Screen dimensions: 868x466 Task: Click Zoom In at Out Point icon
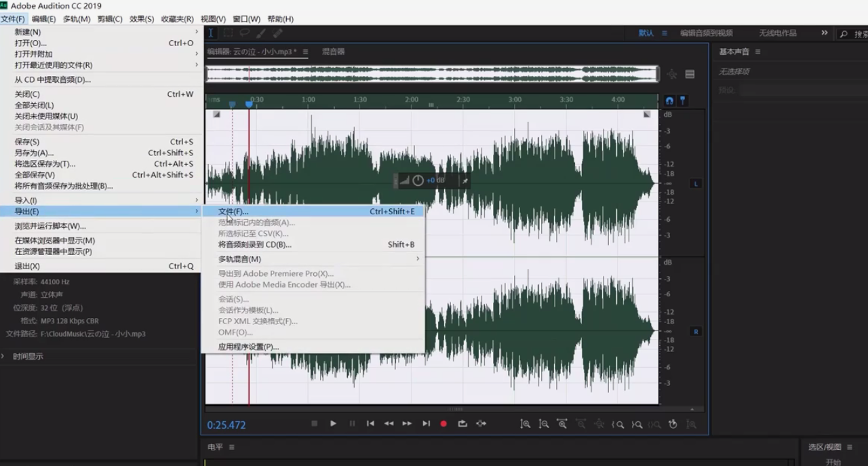[636, 424]
